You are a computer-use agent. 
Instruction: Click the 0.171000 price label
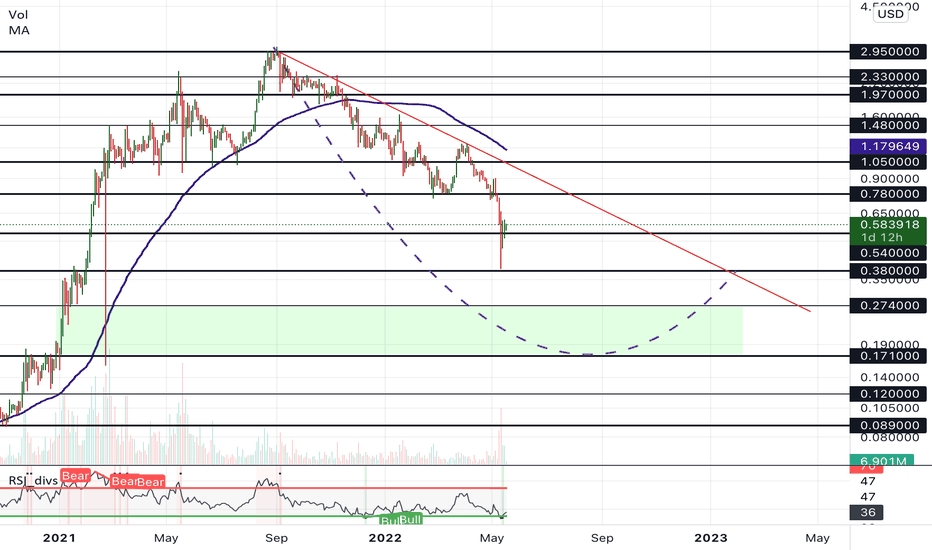click(x=888, y=356)
